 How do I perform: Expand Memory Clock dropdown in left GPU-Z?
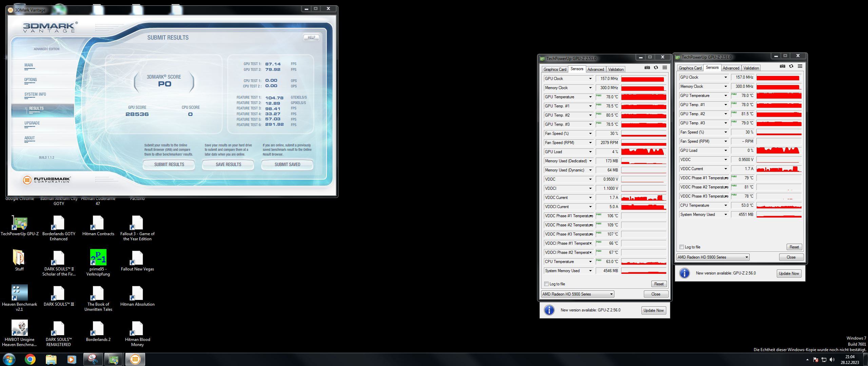[x=590, y=88]
